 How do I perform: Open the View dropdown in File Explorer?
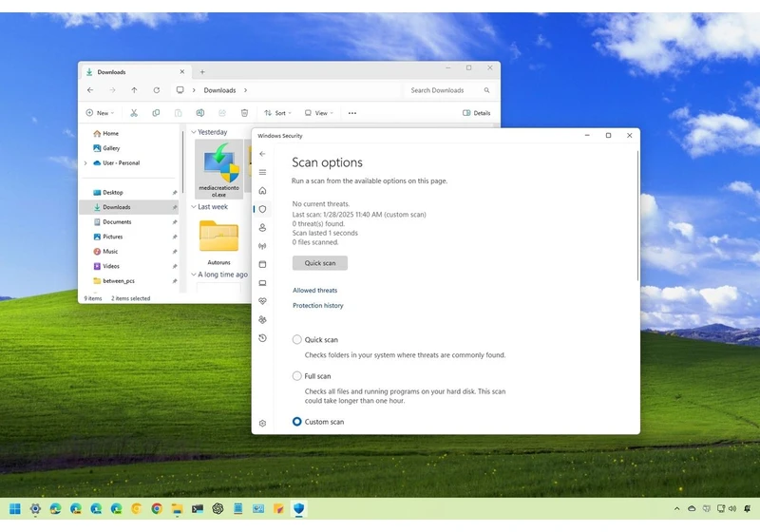tap(319, 113)
